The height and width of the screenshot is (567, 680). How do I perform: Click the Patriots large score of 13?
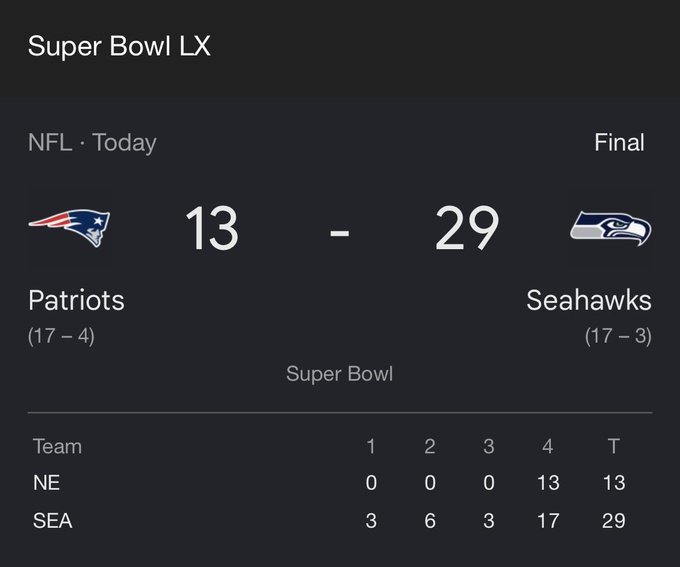coord(211,228)
